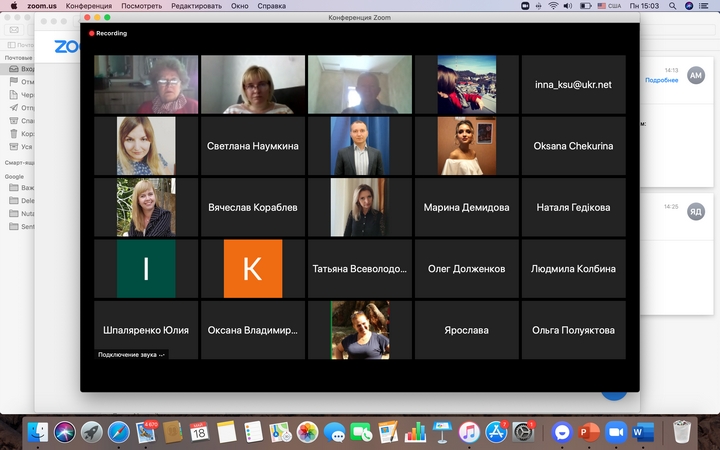Open the App Store Dock icon
The height and width of the screenshot is (450, 720).
(x=495, y=432)
